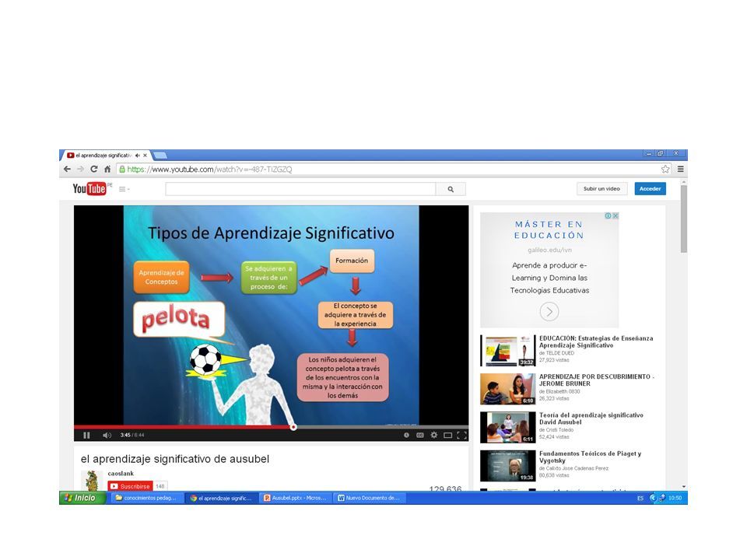Reload the YouTube page

click(x=94, y=169)
